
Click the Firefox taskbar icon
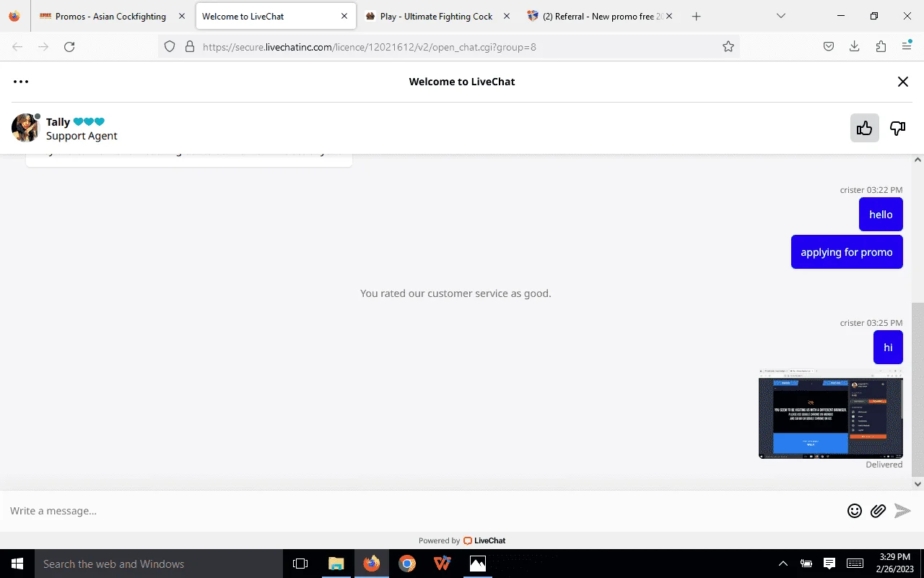coord(372,564)
